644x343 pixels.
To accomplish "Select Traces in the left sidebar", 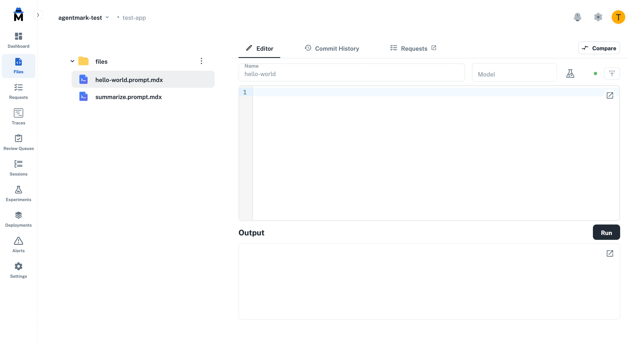I will click(18, 117).
